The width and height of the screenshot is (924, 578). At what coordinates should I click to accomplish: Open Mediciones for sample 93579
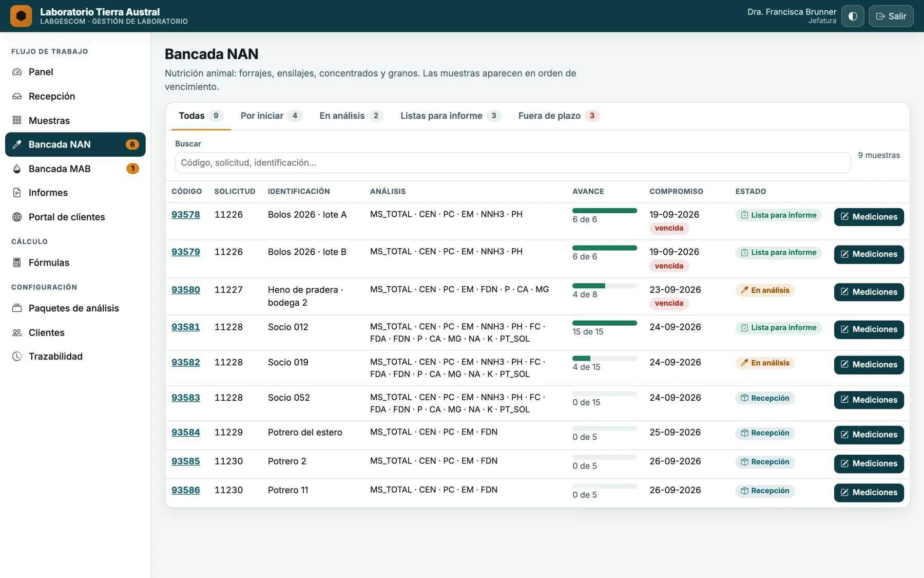tap(869, 254)
